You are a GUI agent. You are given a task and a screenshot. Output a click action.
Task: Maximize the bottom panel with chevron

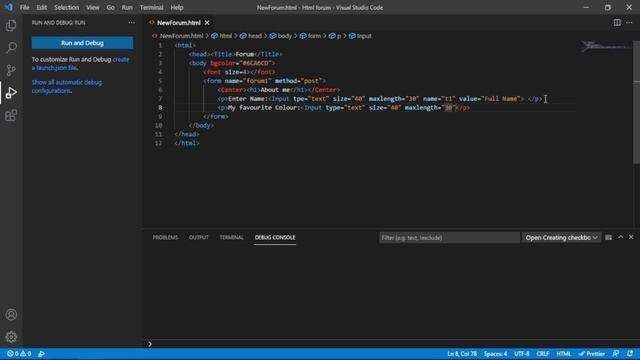tap(620, 237)
